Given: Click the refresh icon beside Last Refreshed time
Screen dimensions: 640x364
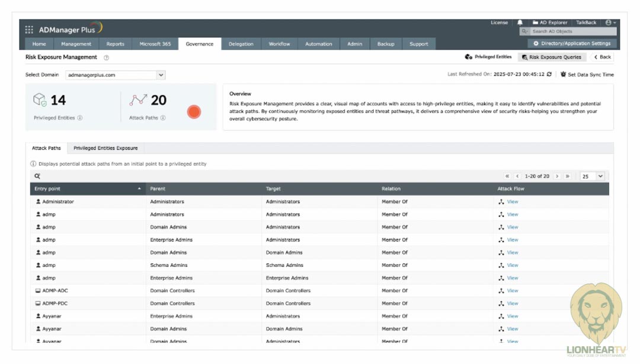Looking at the screenshot, I should click(549, 75).
